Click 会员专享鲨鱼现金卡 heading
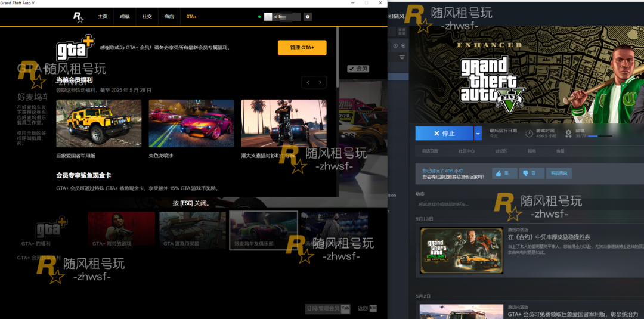The width and height of the screenshot is (644, 319). pos(83,175)
